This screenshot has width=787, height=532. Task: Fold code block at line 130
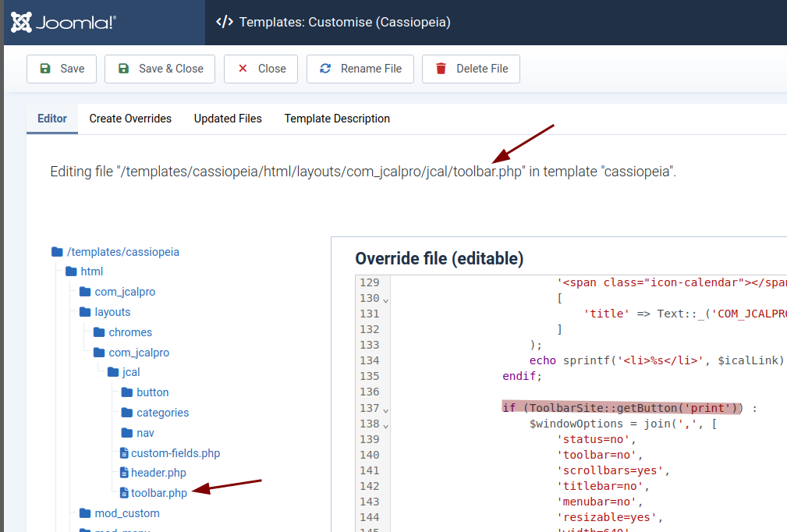pyautogui.click(x=386, y=300)
